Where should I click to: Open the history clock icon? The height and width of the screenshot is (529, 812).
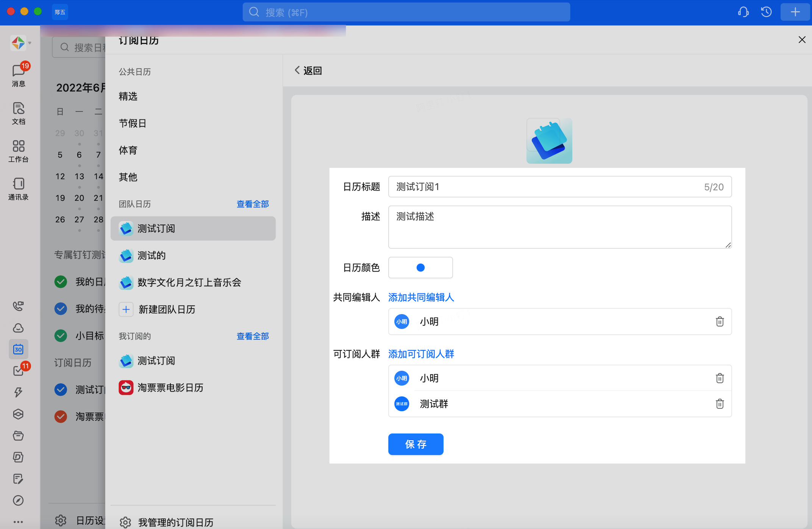click(766, 12)
